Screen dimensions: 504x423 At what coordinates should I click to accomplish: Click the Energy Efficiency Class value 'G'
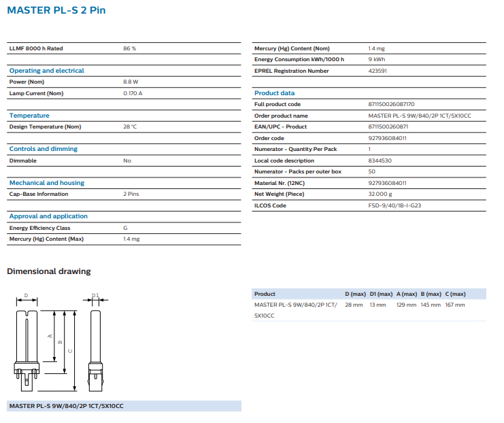[125, 229]
